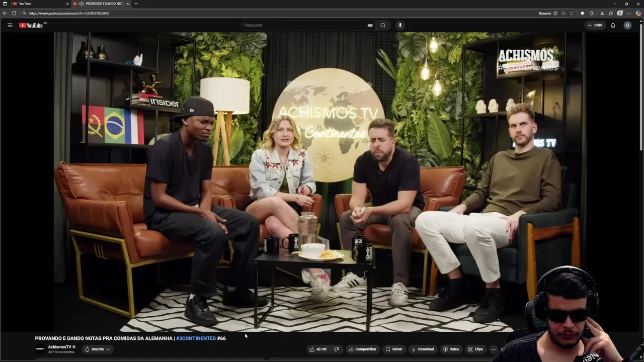This screenshot has width=644, height=362.
Task: Open the read aloud icon beside Resumir
Action: (555, 13)
